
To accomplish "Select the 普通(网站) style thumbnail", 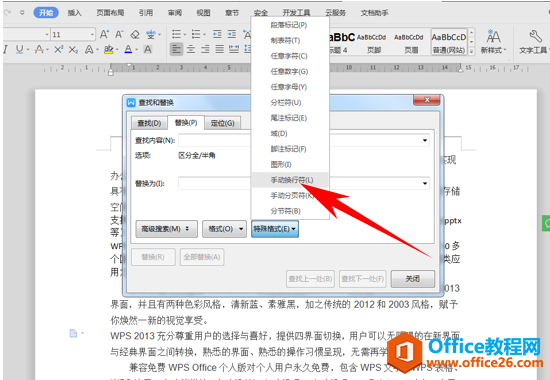I will pyautogui.click(x=449, y=42).
